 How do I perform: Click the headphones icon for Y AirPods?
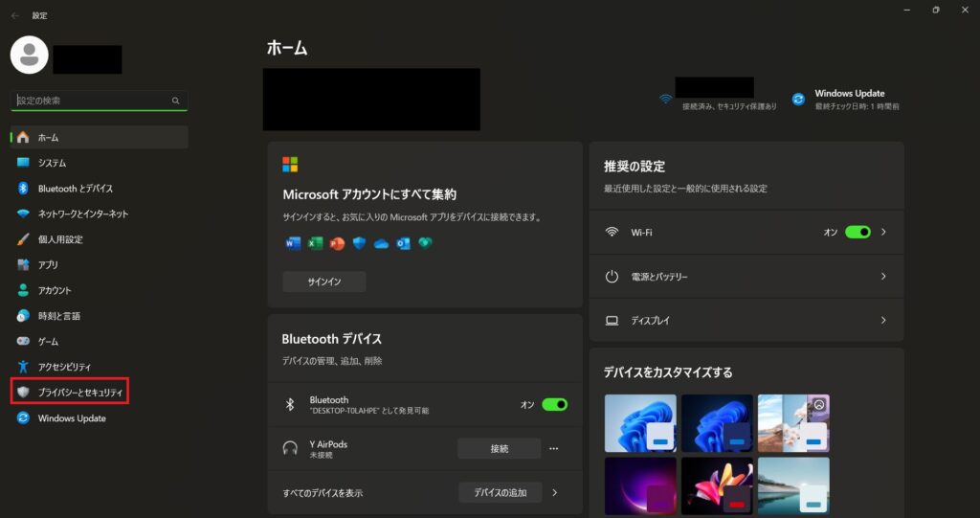(x=290, y=448)
